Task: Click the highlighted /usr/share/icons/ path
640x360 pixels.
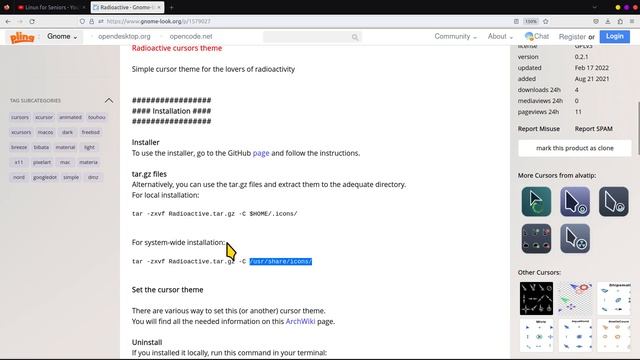Action: (281, 261)
